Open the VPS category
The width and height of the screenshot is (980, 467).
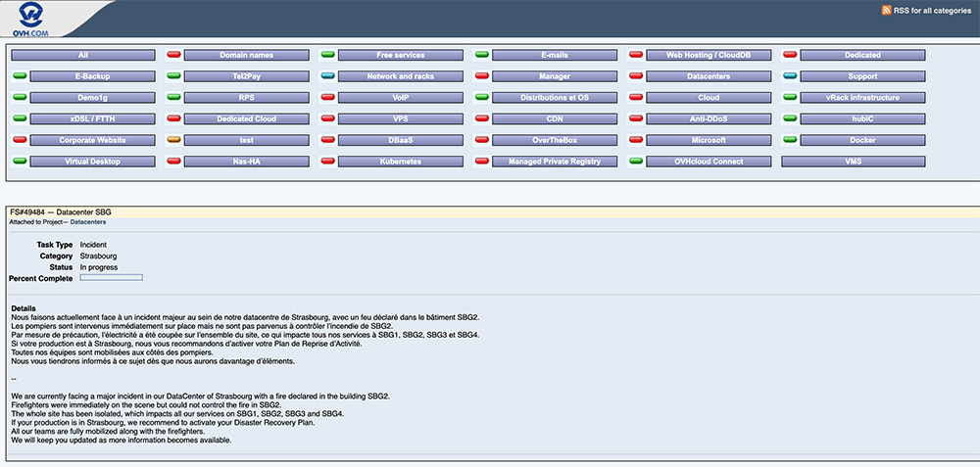tap(401, 118)
